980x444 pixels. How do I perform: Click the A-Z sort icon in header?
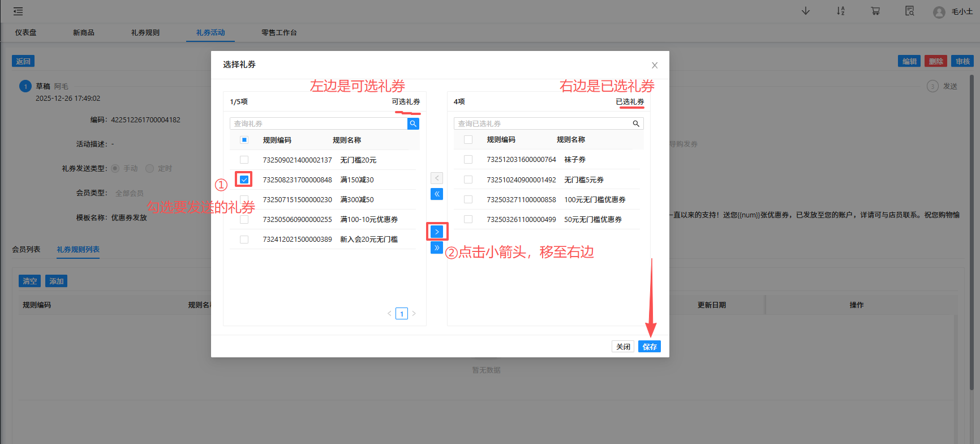(x=841, y=11)
